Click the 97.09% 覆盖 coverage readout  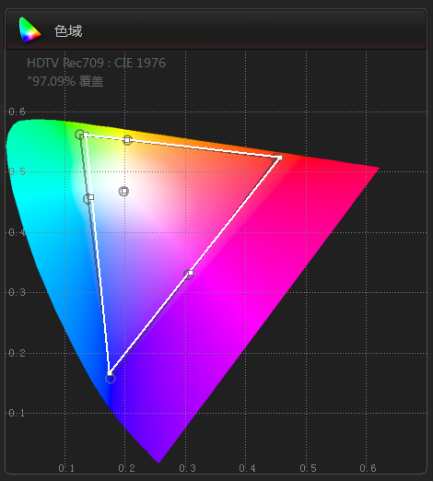point(66,81)
